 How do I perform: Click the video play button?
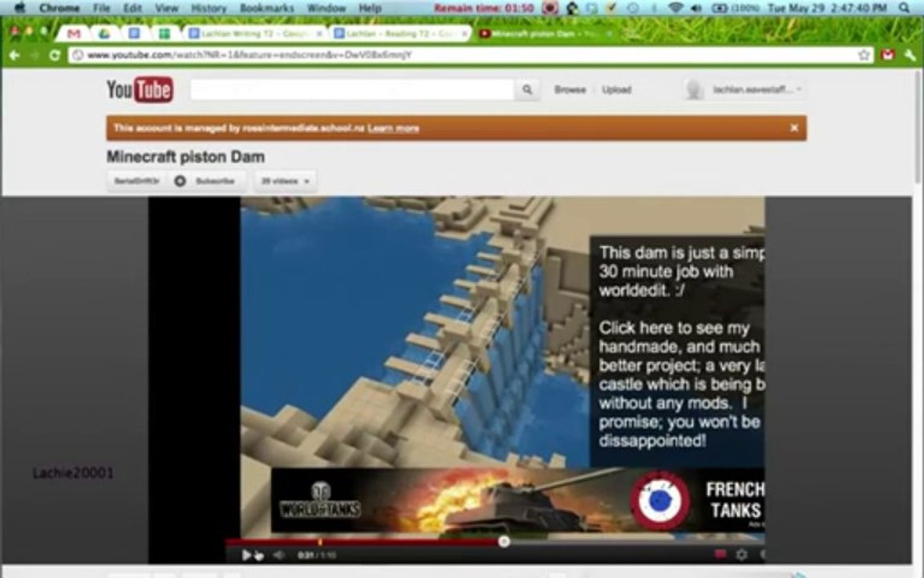(x=246, y=555)
